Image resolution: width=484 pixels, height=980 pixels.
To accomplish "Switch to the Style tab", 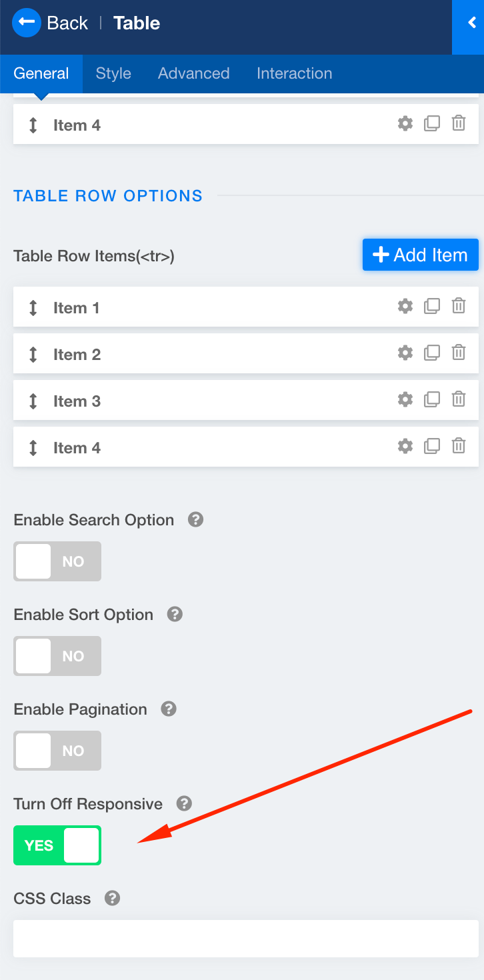I will [113, 73].
